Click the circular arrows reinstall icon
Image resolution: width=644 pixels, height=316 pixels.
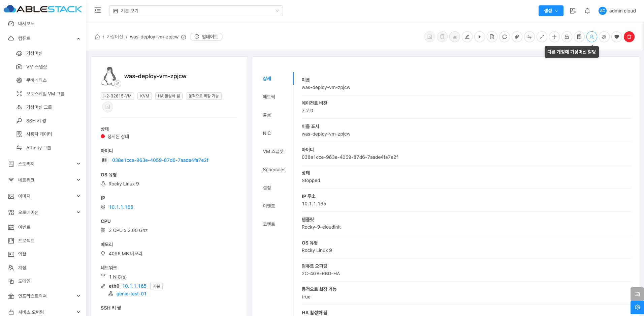pyautogui.click(x=504, y=37)
